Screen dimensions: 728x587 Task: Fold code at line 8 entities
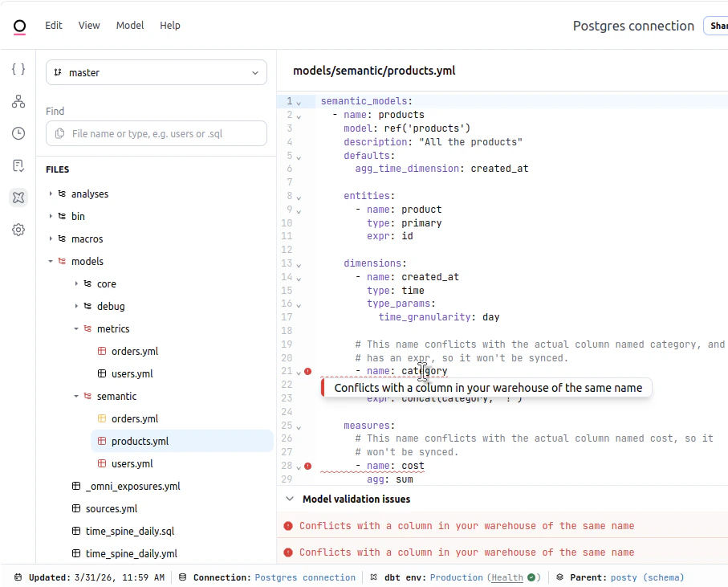tap(299, 198)
